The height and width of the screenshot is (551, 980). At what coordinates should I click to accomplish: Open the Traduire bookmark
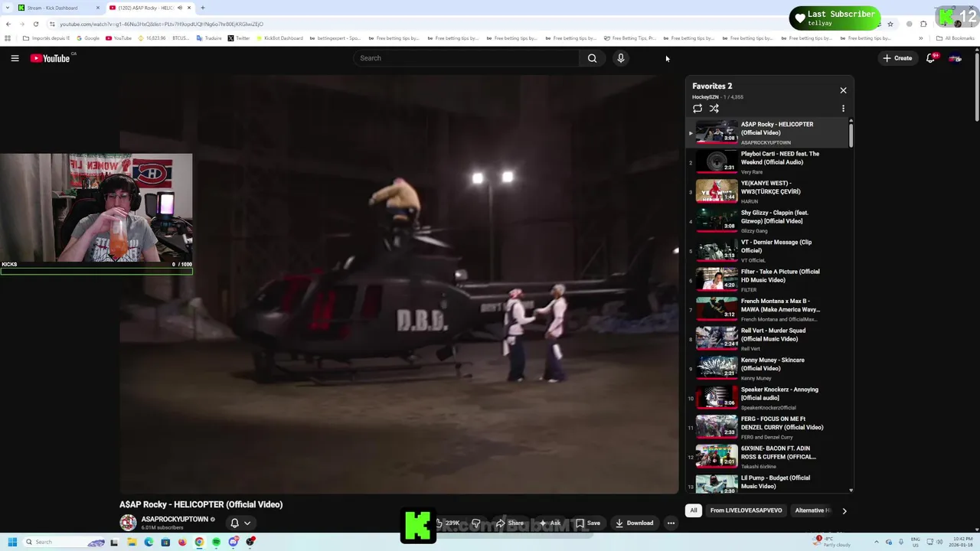click(x=209, y=37)
